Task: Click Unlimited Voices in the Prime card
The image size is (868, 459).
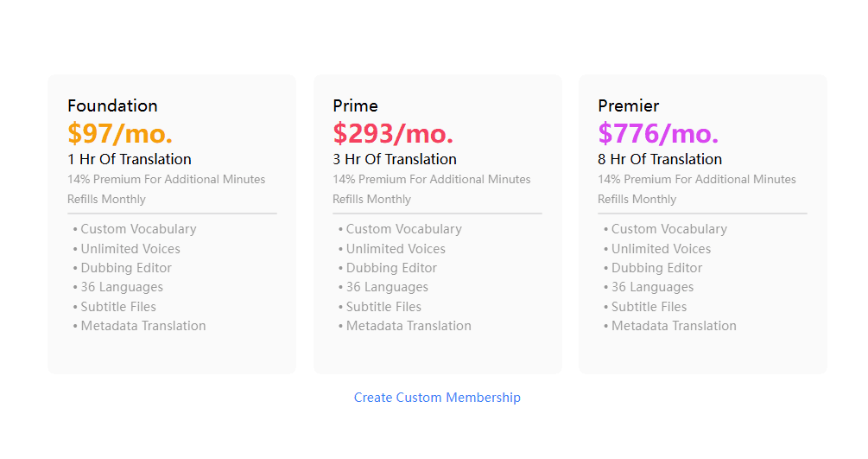Action: [396, 249]
